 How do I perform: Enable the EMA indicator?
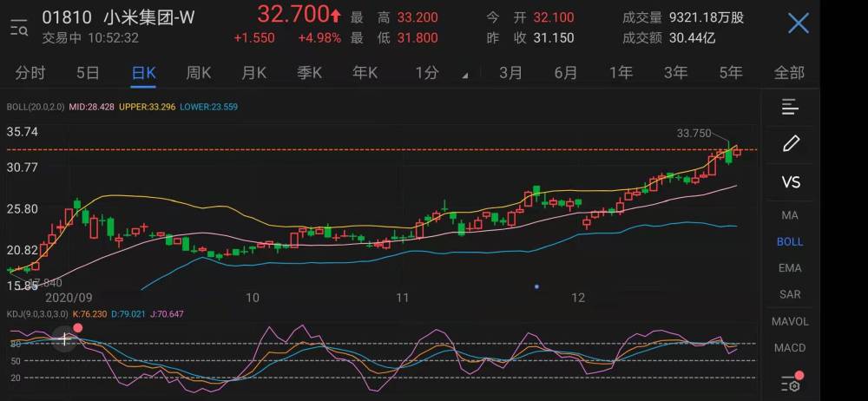pos(790,268)
